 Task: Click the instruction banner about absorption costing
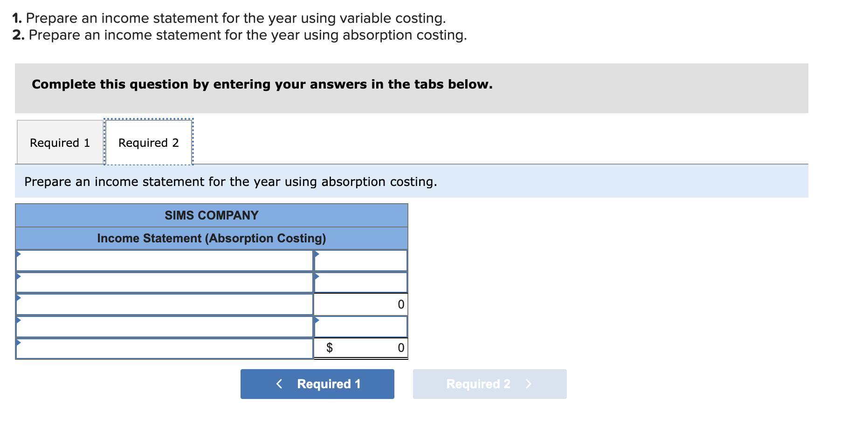pos(230,182)
